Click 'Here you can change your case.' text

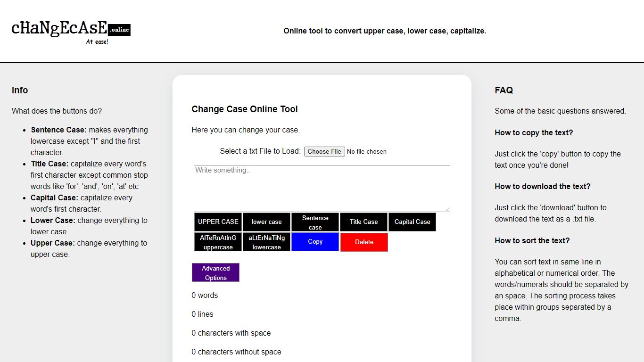pyautogui.click(x=246, y=130)
